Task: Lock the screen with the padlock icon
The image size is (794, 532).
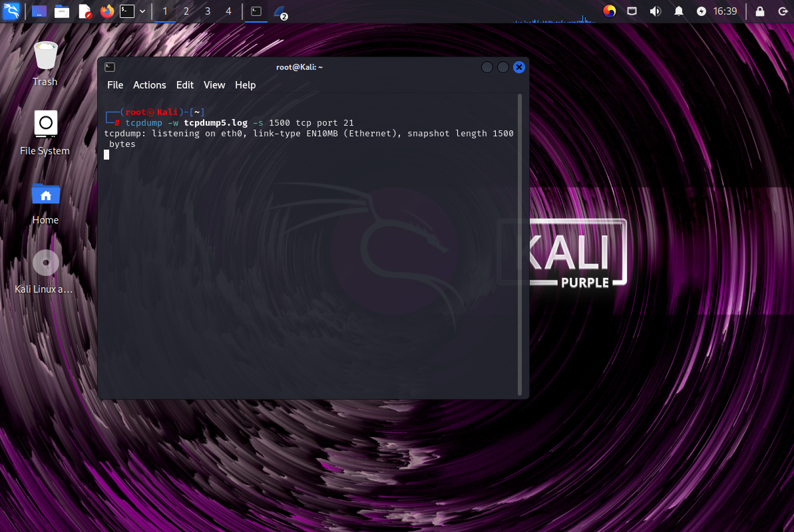Action: (760, 11)
